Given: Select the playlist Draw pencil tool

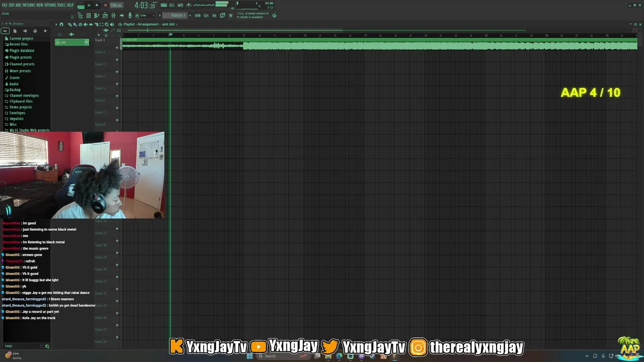Looking at the screenshot, I should coord(69,24).
